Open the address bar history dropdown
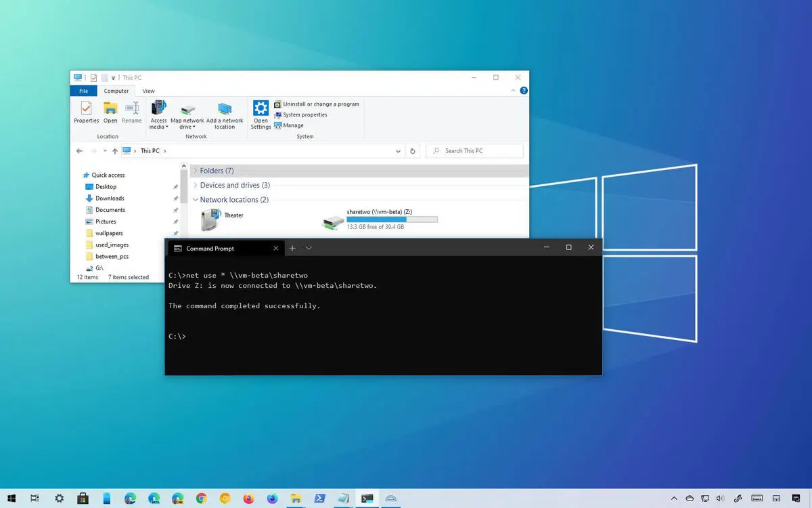 click(399, 151)
